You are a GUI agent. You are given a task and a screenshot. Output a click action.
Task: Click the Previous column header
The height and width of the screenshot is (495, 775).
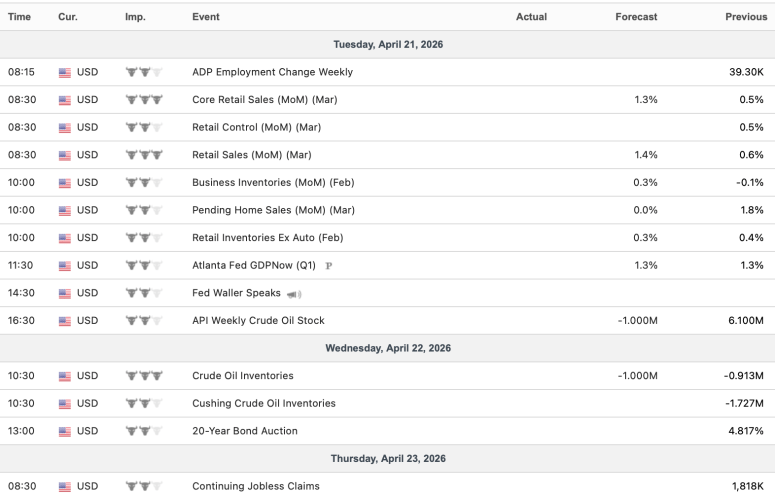[745, 17]
